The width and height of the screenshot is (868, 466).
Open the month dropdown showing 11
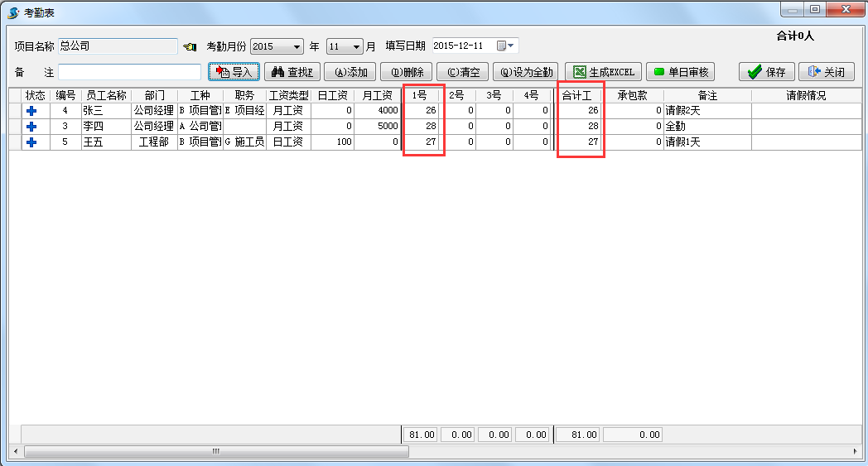[x=356, y=46]
